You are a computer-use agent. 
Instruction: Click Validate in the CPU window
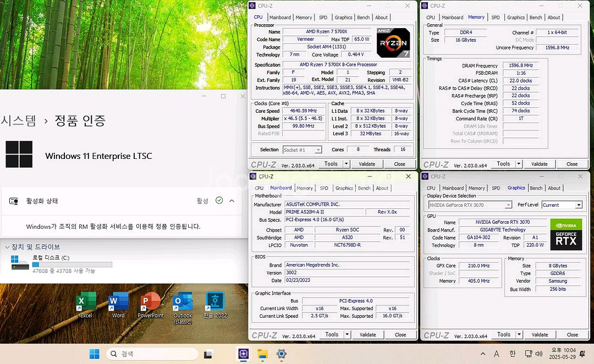click(367, 164)
